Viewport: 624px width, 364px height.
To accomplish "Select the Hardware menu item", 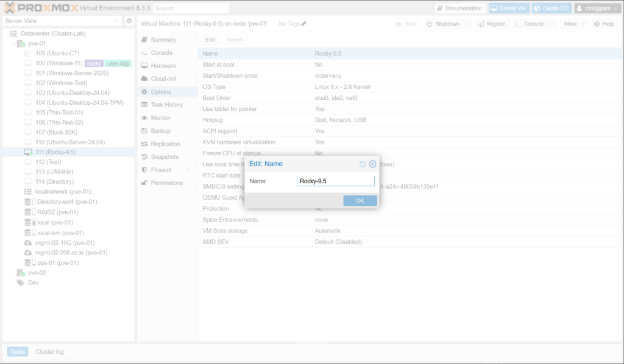I will pos(163,66).
